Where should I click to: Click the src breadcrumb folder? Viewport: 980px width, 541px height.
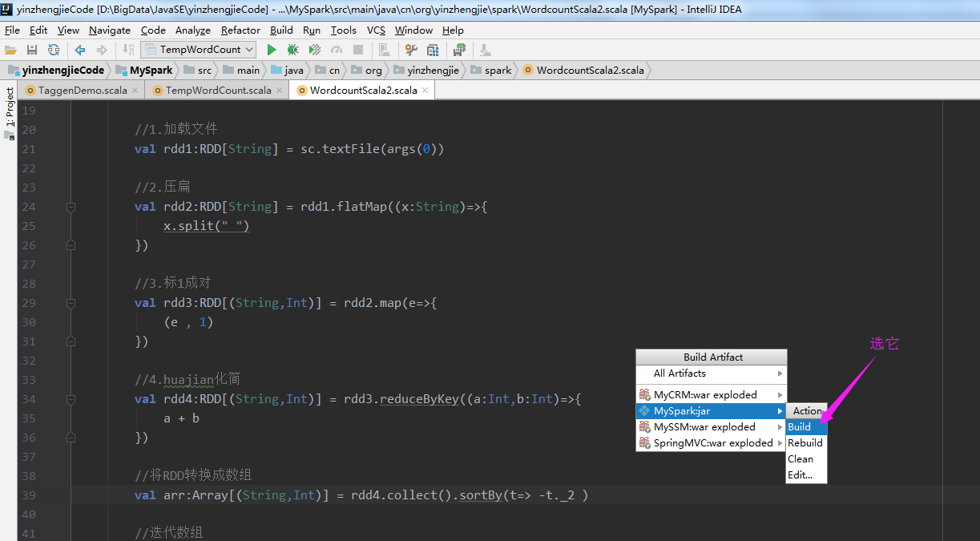click(x=197, y=70)
